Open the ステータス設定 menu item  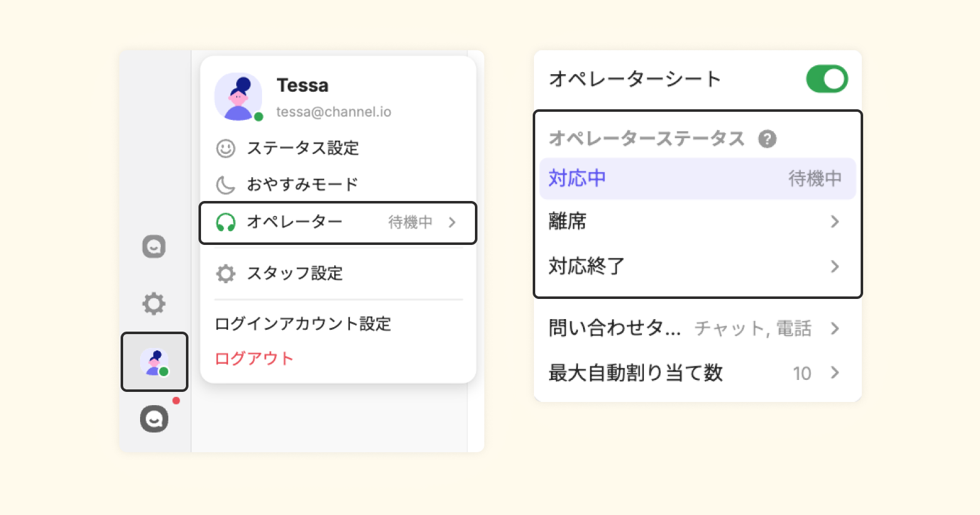(303, 148)
